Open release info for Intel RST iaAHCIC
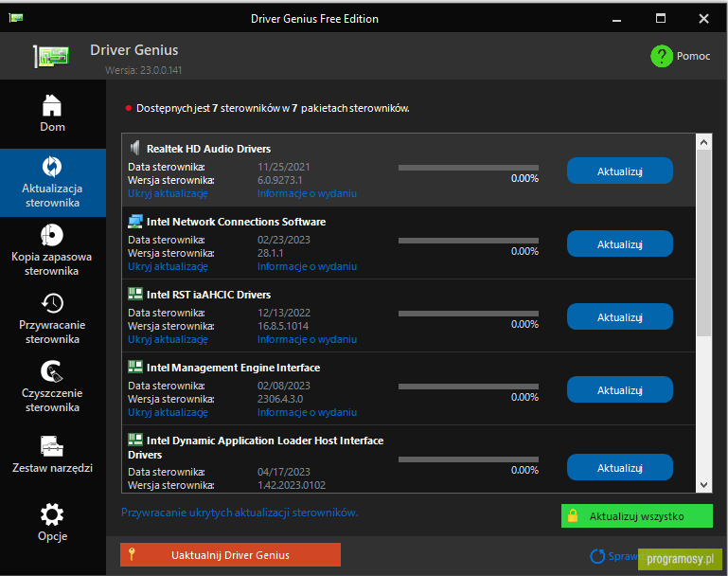728x576 pixels. 307,339
